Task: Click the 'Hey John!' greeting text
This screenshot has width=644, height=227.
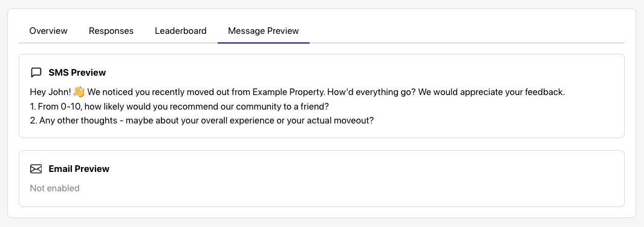Action: pyautogui.click(x=51, y=92)
